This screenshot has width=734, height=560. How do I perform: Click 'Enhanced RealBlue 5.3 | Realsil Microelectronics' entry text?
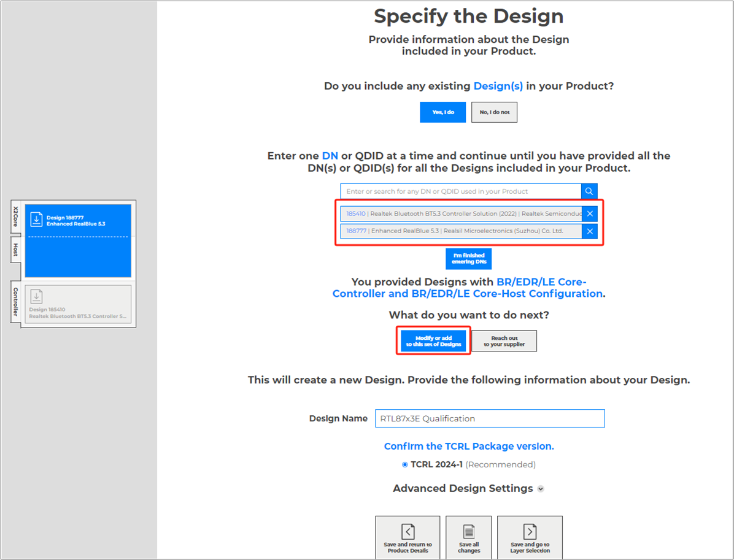click(467, 231)
